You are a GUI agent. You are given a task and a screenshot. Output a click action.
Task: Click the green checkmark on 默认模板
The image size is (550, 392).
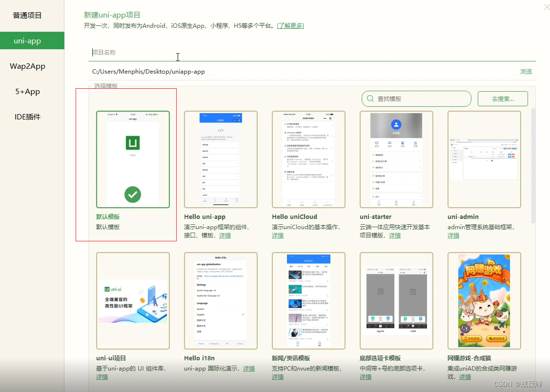point(133,195)
